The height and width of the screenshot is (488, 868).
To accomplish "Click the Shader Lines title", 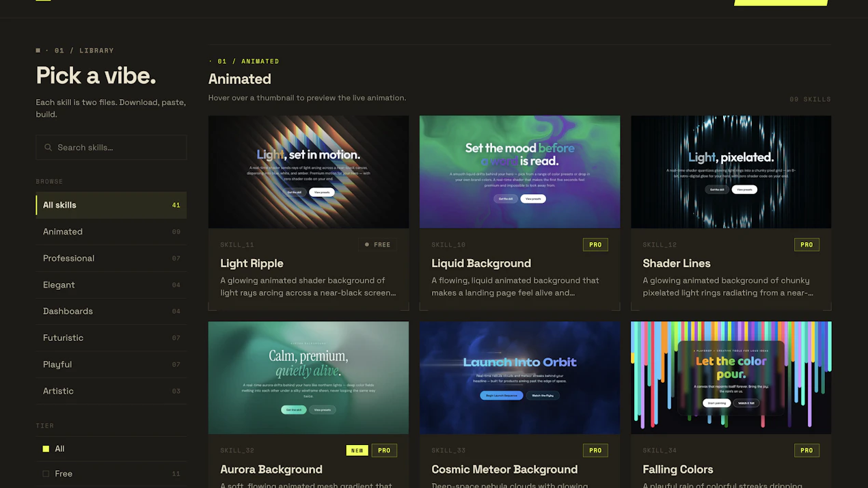I will [677, 263].
